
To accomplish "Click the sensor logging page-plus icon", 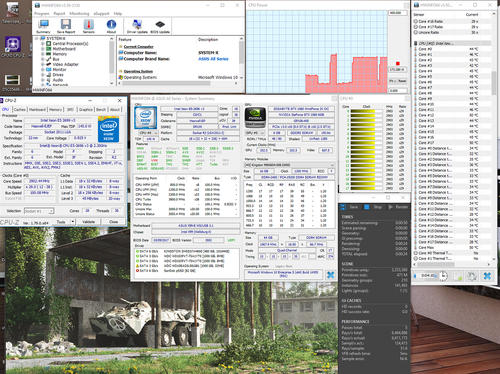I will 458,276.
